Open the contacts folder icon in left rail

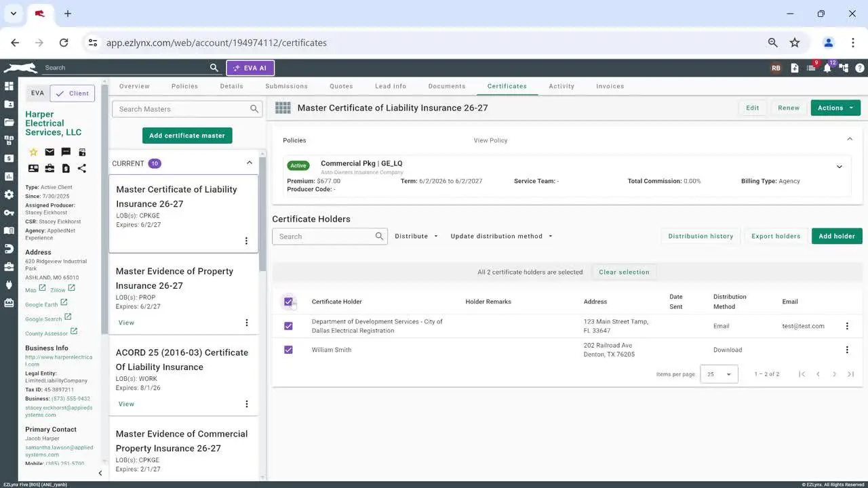click(9, 104)
